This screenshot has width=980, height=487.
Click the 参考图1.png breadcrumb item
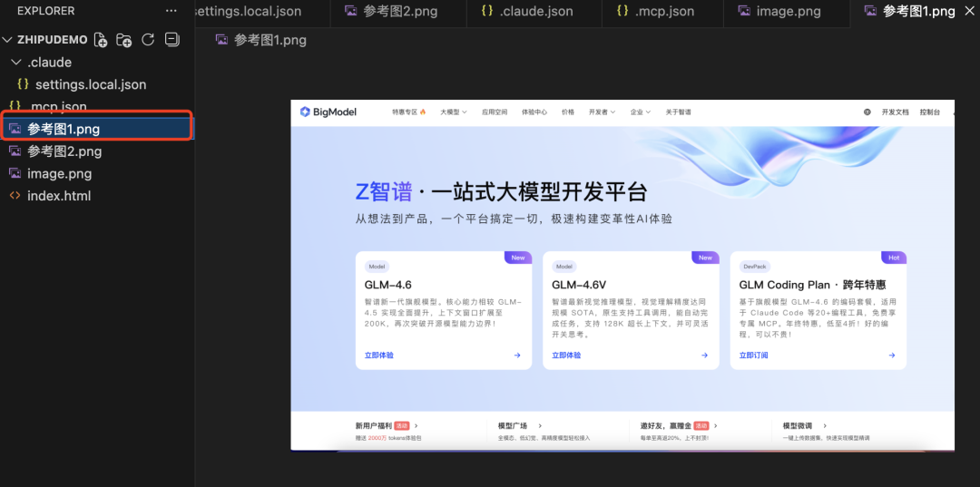pyautogui.click(x=261, y=40)
